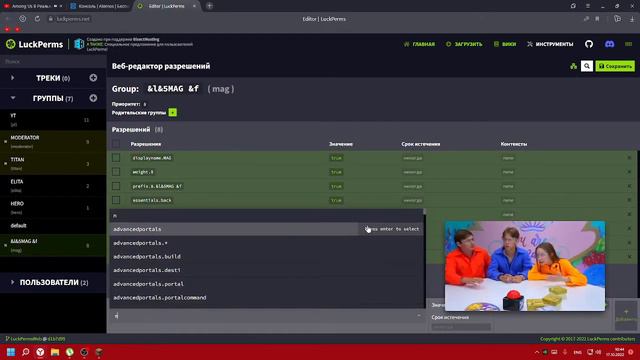This screenshot has height=360, width=640.
Task: Select advancedportals.* suggestion
Action: point(267,243)
